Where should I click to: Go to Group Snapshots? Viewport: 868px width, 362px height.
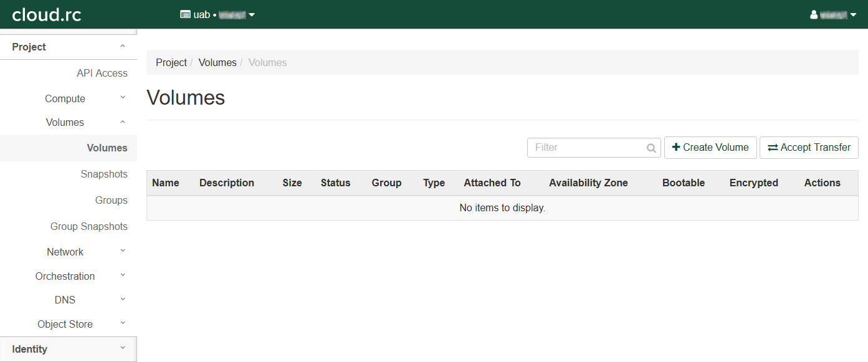pyautogui.click(x=89, y=227)
